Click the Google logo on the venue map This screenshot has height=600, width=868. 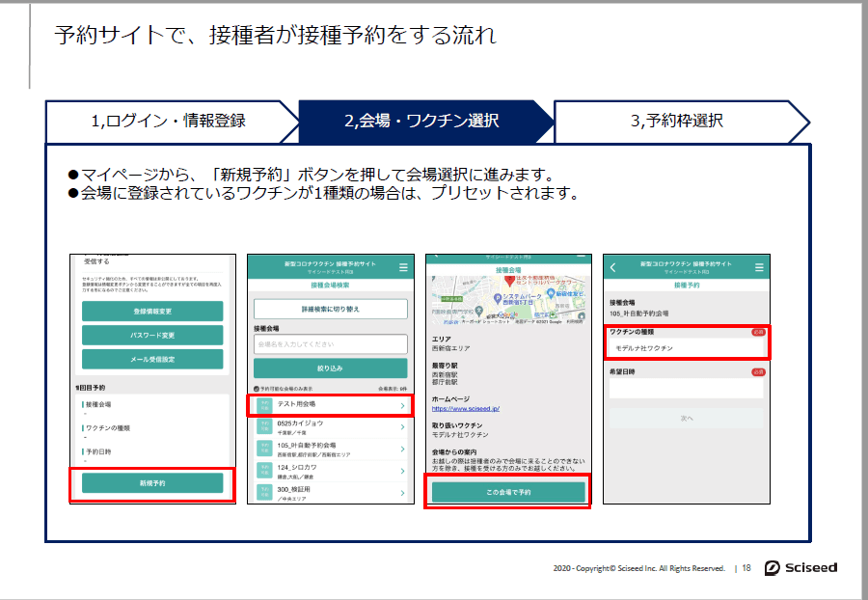coord(508,314)
